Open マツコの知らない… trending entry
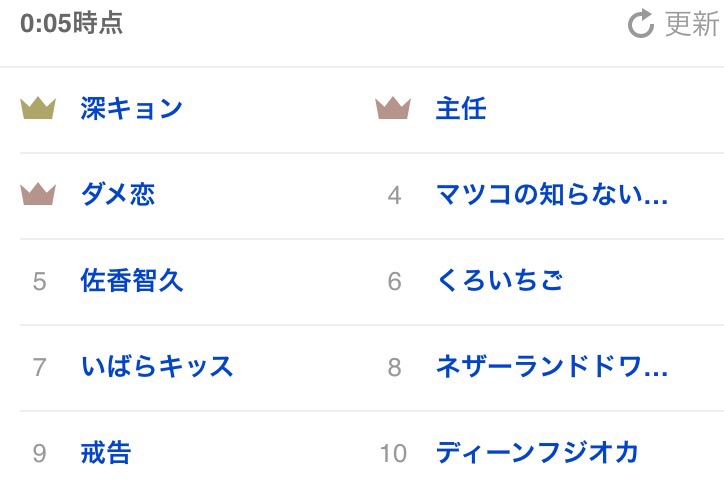The image size is (724, 484). point(552,194)
